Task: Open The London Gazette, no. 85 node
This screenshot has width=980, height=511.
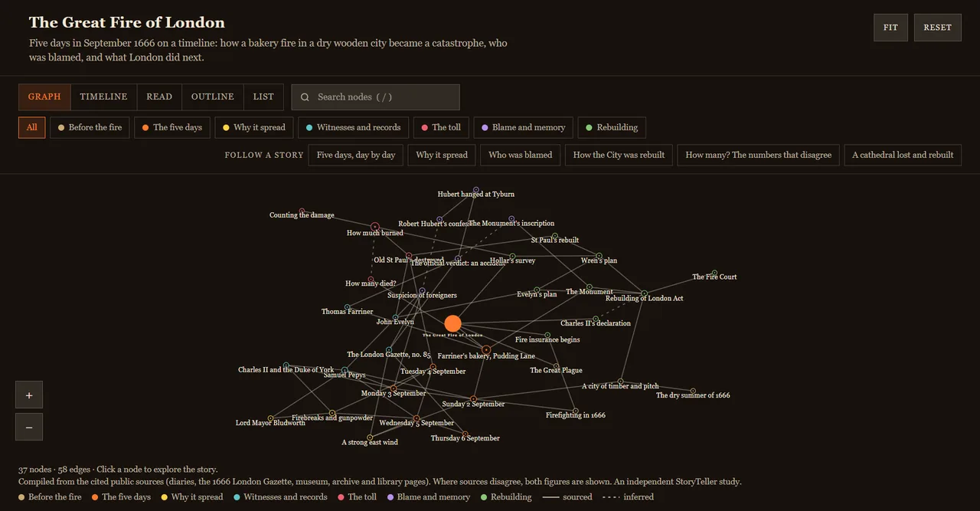Action: (389, 350)
